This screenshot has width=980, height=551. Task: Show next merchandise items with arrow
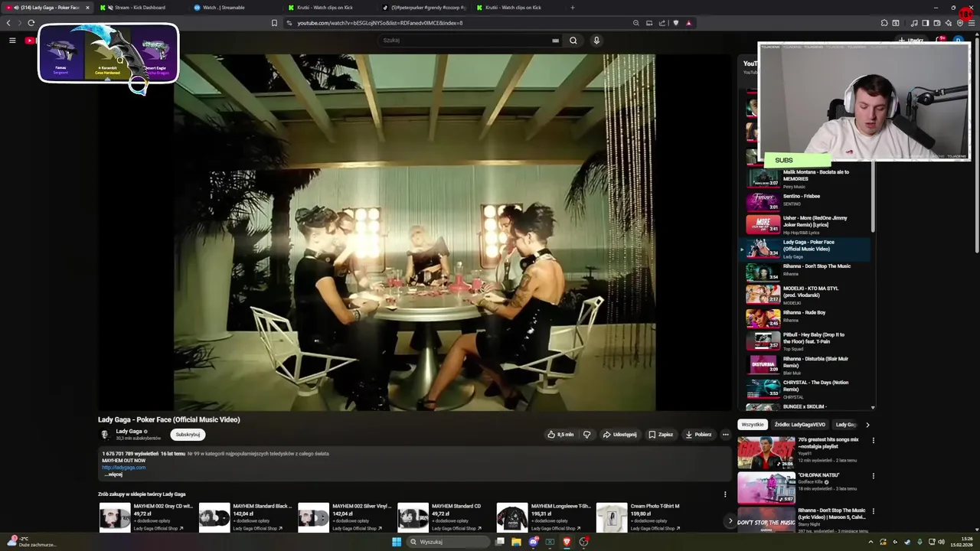coord(730,520)
